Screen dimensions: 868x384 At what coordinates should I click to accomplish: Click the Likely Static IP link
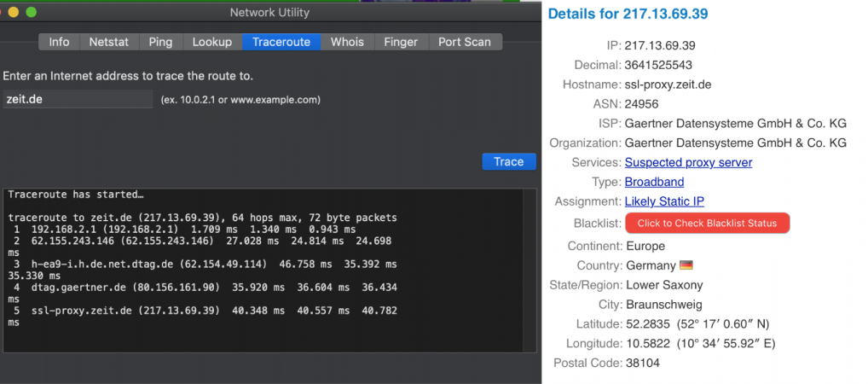pos(664,201)
